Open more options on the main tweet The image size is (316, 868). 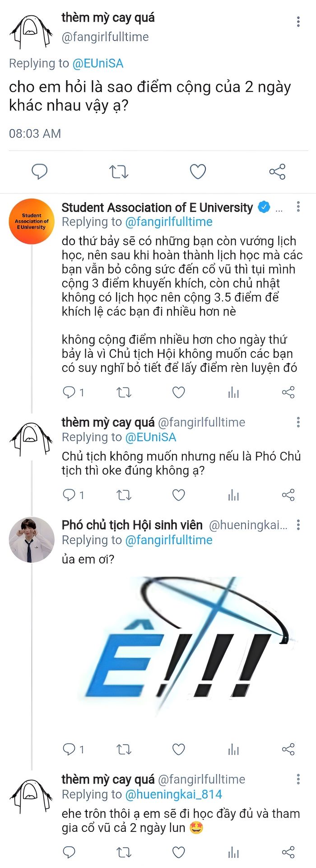point(298,22)
